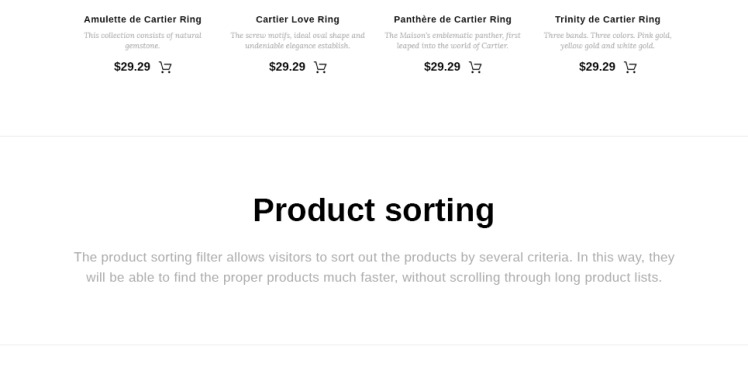This screenshot has width=748, height=388.
Task: Click the 'natural gemstone' description of Amulette ring
Action: pyautogui.click(x=143, y=41)
